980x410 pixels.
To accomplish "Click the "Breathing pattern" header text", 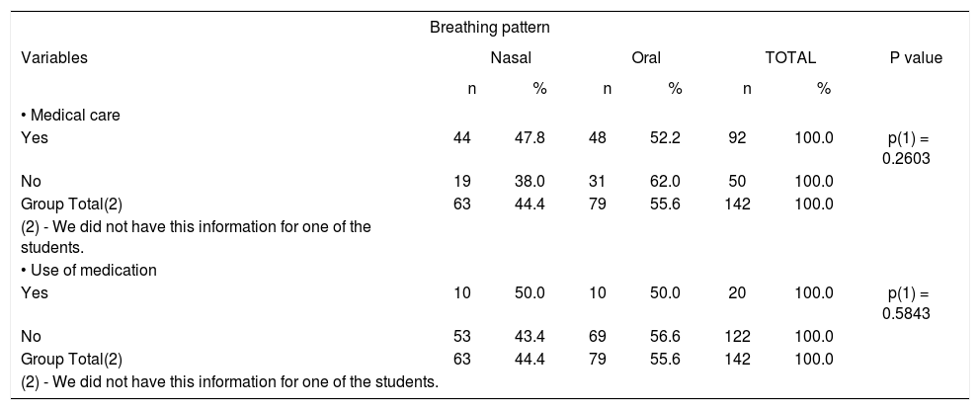I will coord(489,28).
